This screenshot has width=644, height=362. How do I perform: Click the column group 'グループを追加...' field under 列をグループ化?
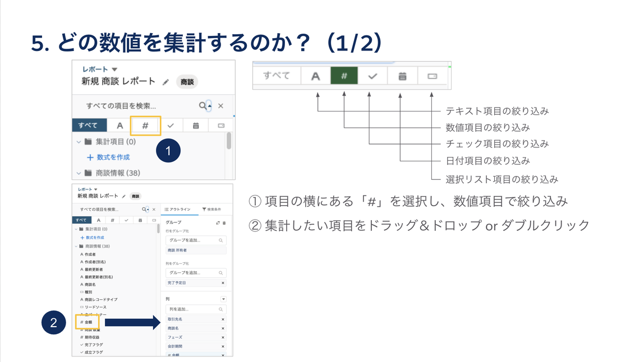point(196,272)
